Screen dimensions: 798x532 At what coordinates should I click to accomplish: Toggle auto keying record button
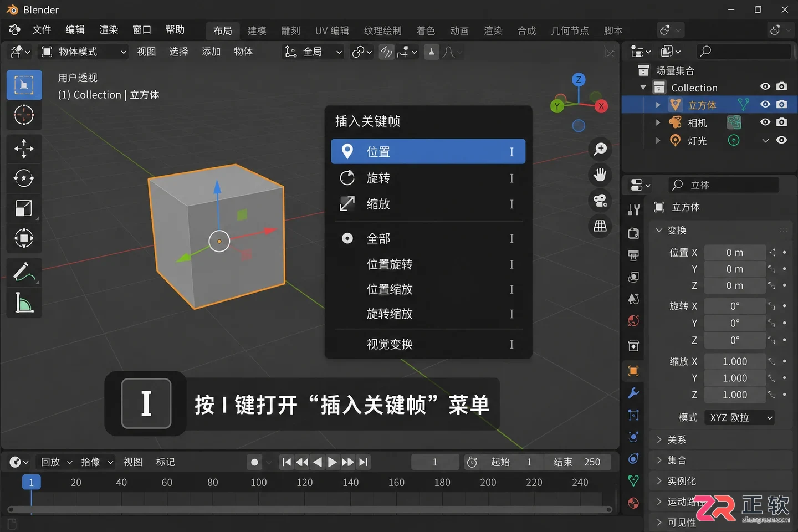point(254,462)
